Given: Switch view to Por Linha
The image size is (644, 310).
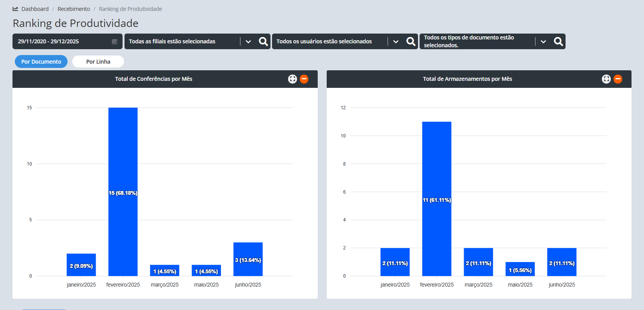Looking at the screenshot, I should [98, 62].
